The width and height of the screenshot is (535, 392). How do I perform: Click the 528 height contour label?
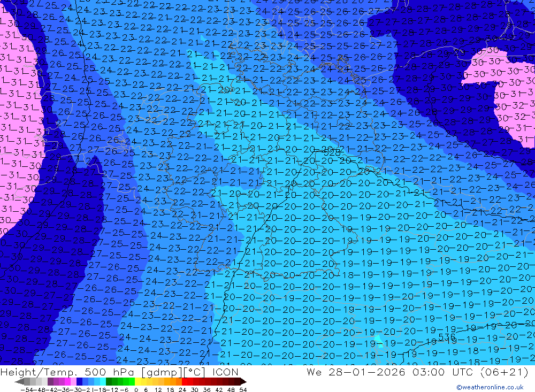[x=332, y=152]
